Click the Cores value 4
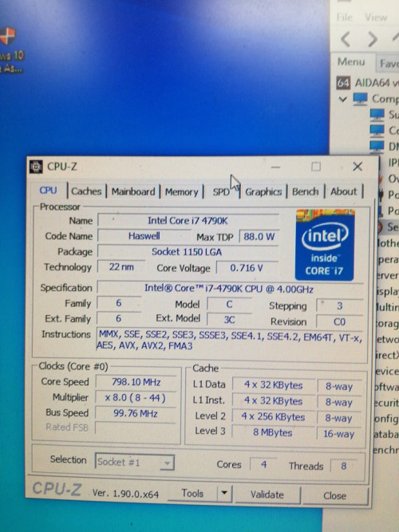Screen dimensions: 399x532 pyautogui.click(x=263, y=464)
